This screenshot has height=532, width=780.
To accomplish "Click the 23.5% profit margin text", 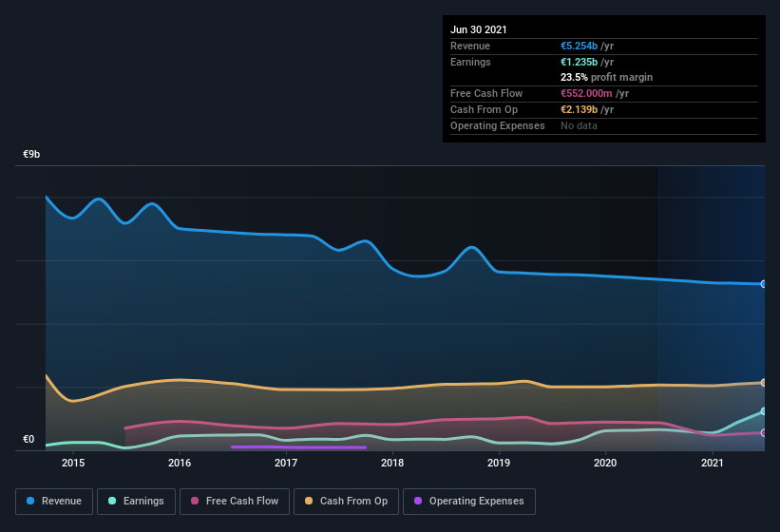I will coord(606,77).
